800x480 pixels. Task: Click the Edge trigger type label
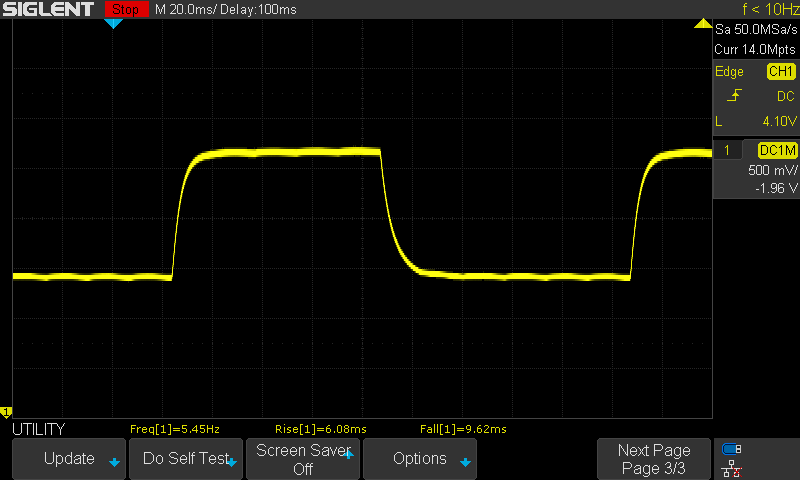[x=729, y=71]
